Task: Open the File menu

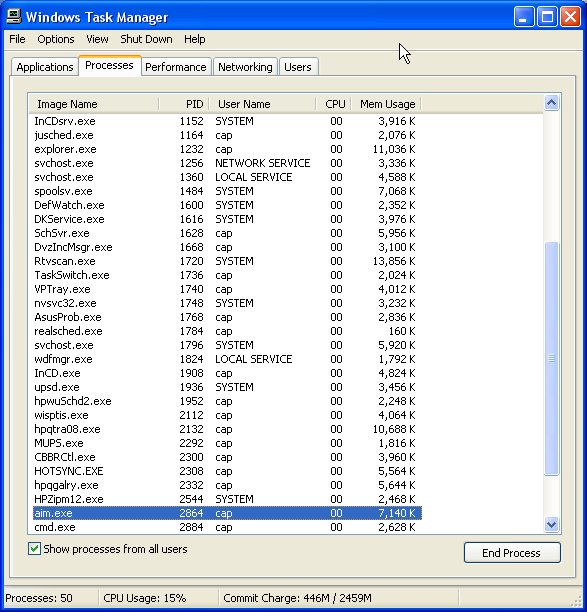Action: (x=17, y=39)
